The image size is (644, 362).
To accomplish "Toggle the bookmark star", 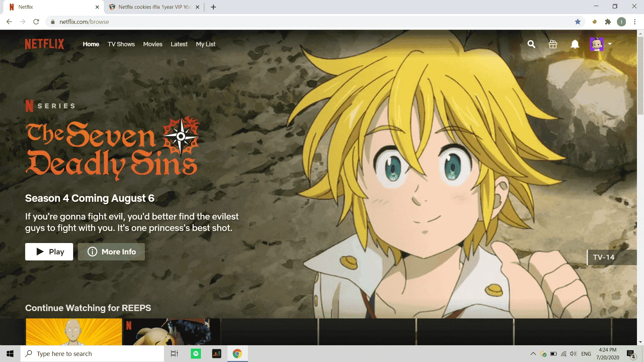I will pyautogui.click(x=578, y=22).
